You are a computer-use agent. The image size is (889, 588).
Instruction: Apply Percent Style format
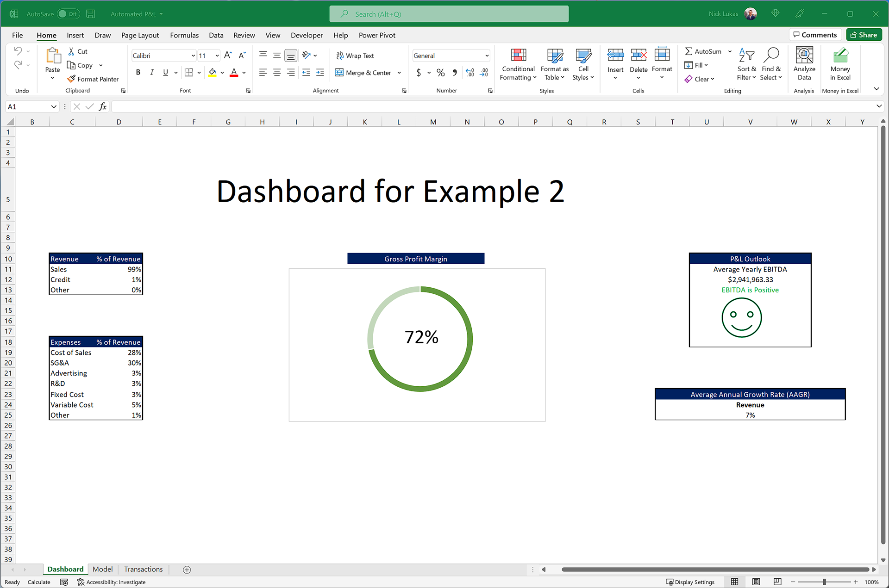click(441, 73)
